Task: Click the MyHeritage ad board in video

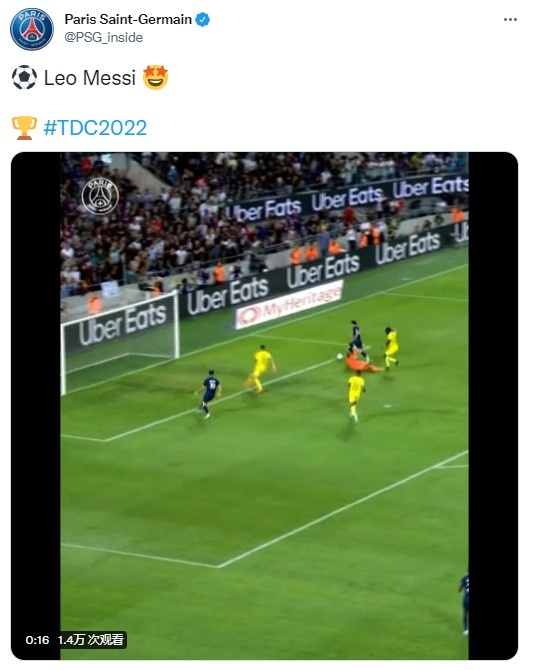Action: (x=289, y=304)
